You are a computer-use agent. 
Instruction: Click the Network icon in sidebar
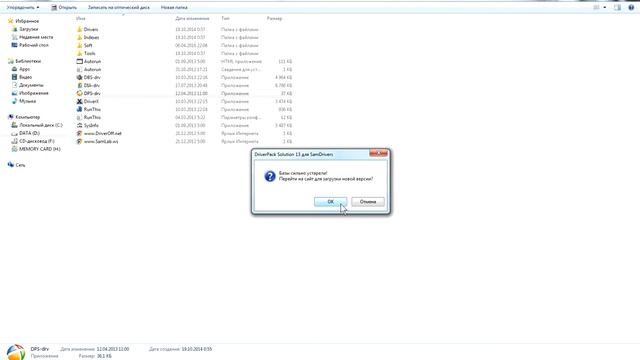click(x=11, y=165)
